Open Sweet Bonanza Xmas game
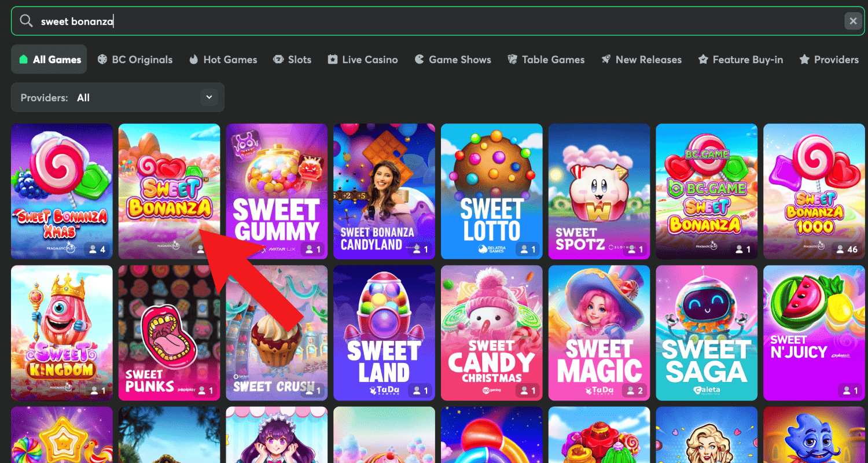868x463 pixels. [x=62, y=191]
